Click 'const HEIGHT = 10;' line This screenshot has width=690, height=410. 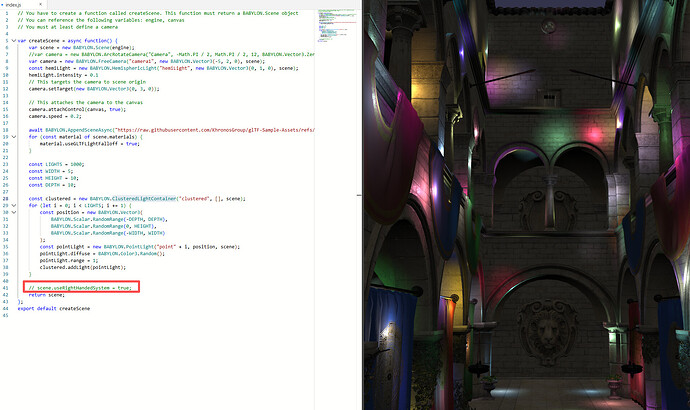[x=54, y=178]
